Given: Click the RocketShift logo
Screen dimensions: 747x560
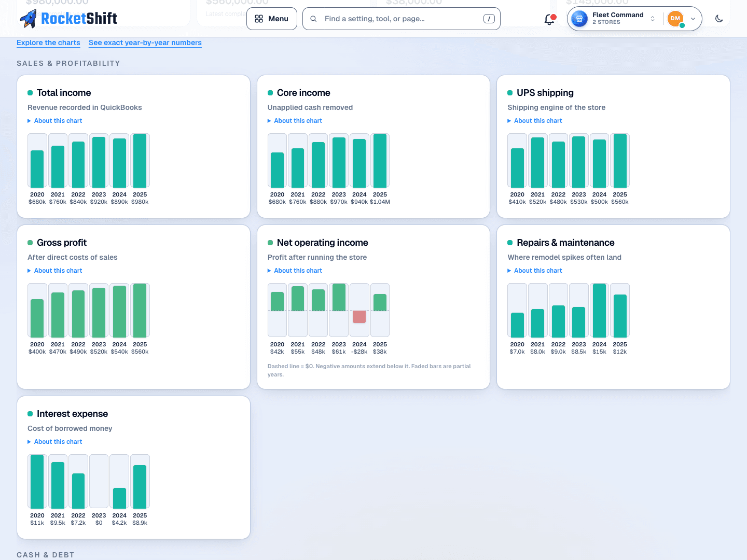Looking at the screenshot, I should tap(68, 19).
